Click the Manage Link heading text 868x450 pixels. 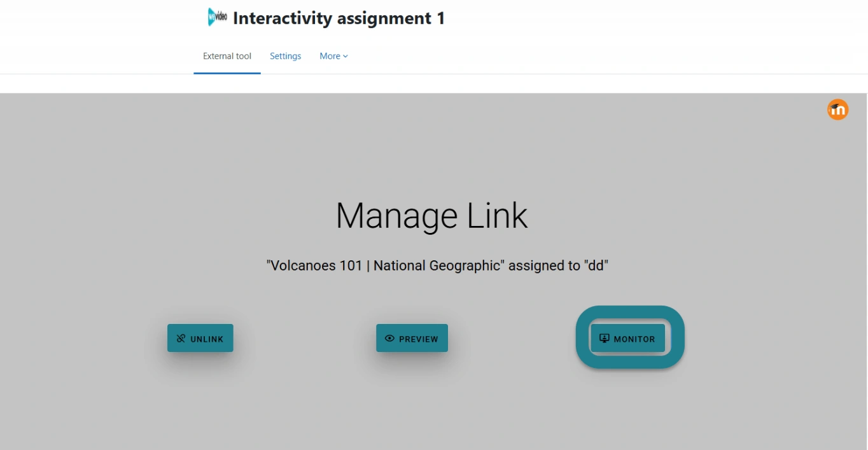[x=432, y=216]
